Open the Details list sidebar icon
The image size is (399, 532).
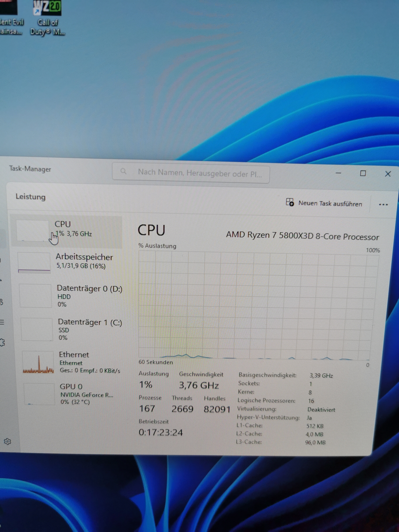click(x=2, y=322)
